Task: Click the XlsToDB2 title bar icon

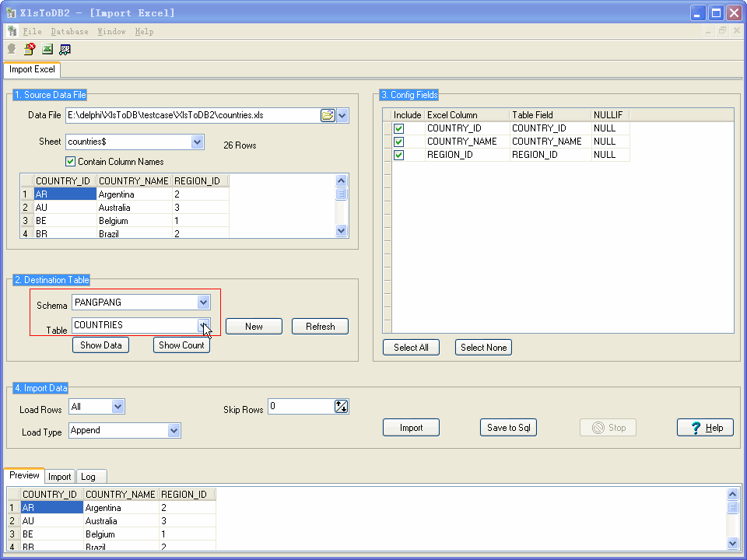Action: pyautogui.click(x=12, y=13)
